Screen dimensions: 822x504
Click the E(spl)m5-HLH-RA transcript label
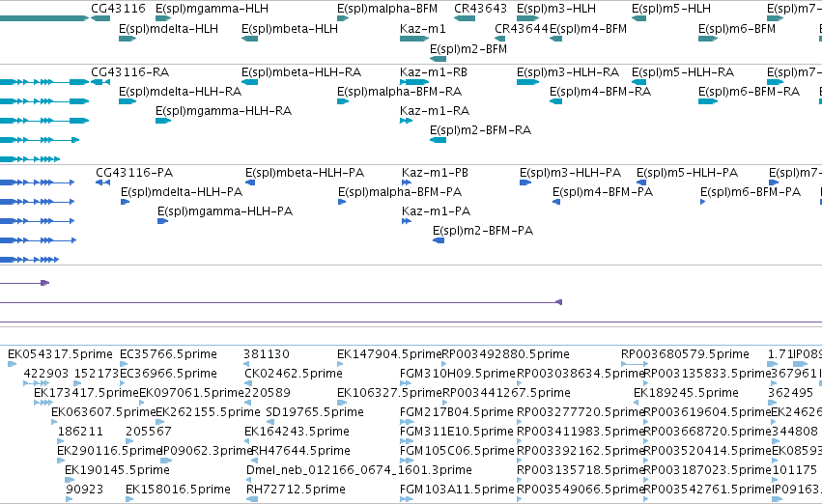[683, 72]
